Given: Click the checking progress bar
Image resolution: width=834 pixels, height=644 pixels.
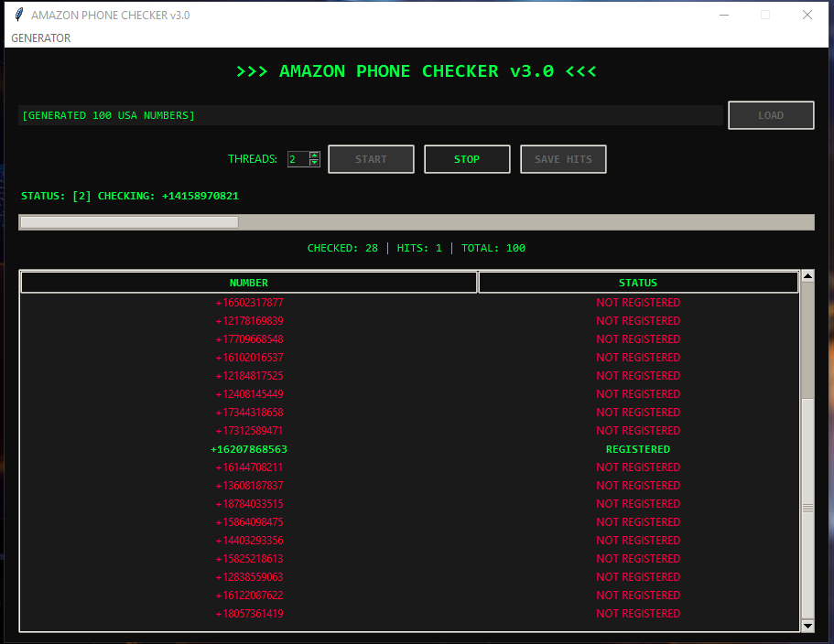Looking at the screenshot, I should click(417, 222).
